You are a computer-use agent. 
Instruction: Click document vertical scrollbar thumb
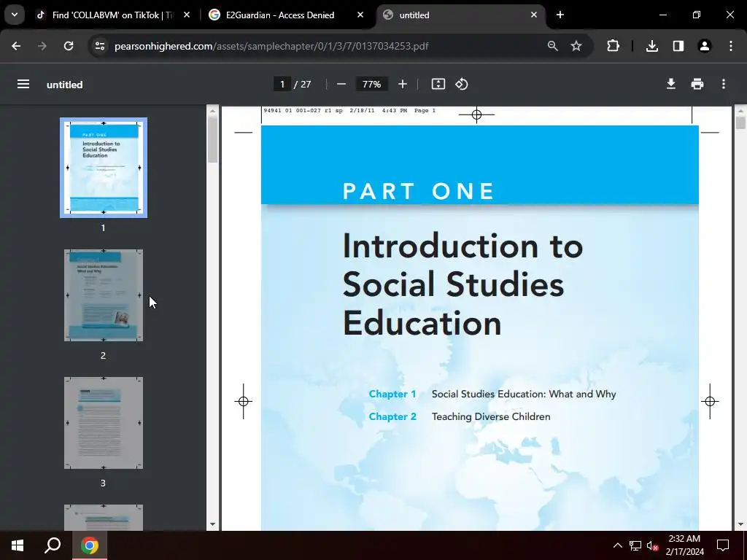tap(740, 122)
